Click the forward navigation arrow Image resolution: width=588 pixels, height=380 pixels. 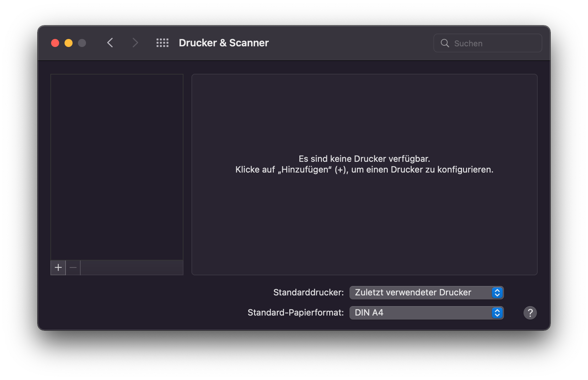pyautogui.click(x=135, y=43)
